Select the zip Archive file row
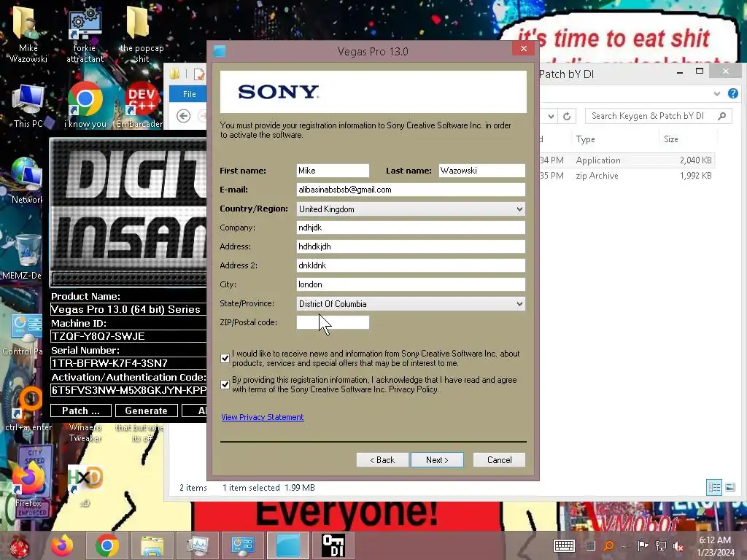The height and width of the screenshot is (560, 747). (627, 176)
